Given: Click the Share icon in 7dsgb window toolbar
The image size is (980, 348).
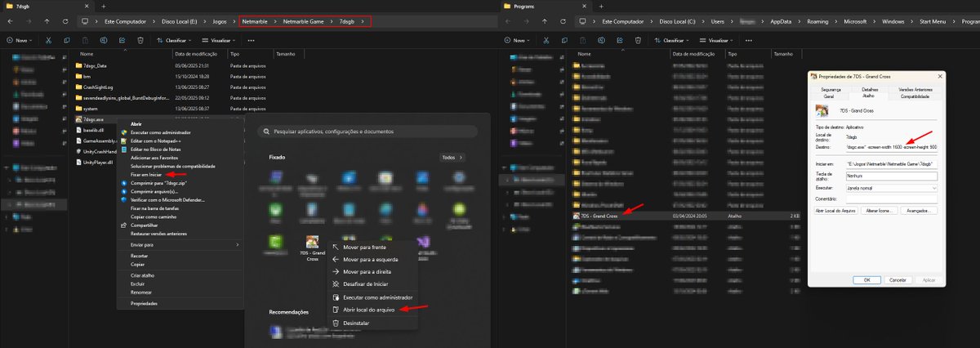Looking at the screenshot, I should 122,39.
